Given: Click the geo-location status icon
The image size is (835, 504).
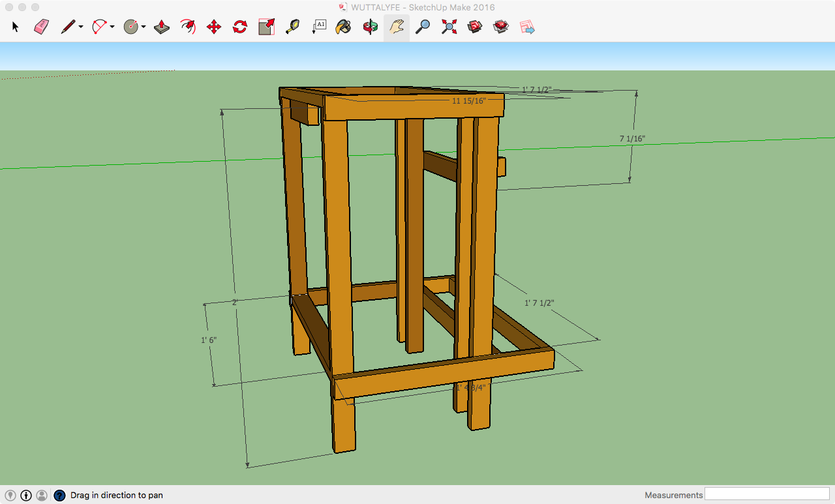Looking at the screenshot, I should 10,496.
